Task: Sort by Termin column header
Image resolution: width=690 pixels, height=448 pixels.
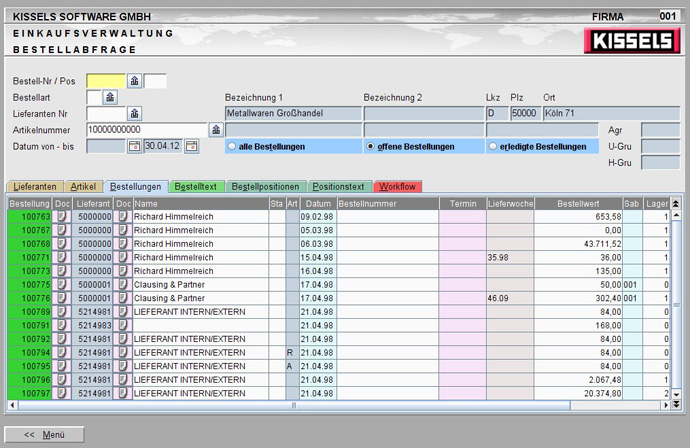Action: (x=463, y=204)
